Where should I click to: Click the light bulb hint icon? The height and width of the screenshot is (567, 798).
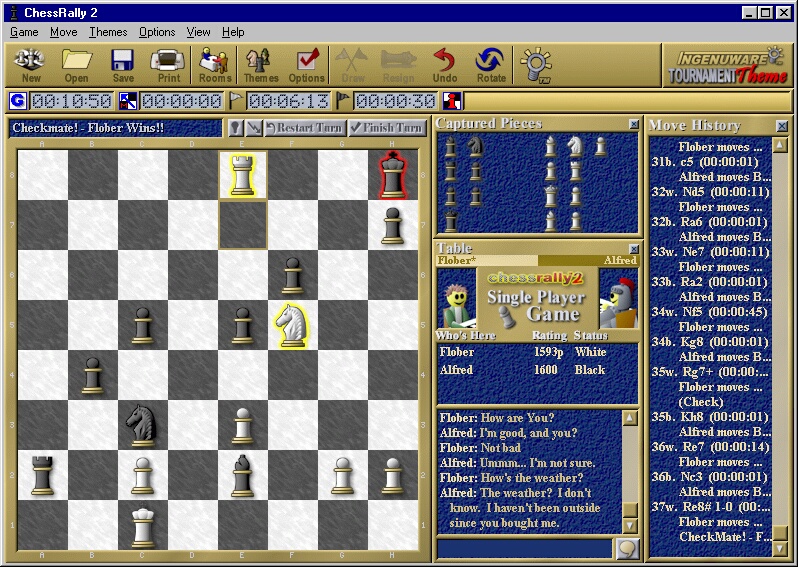coord(535,65)
